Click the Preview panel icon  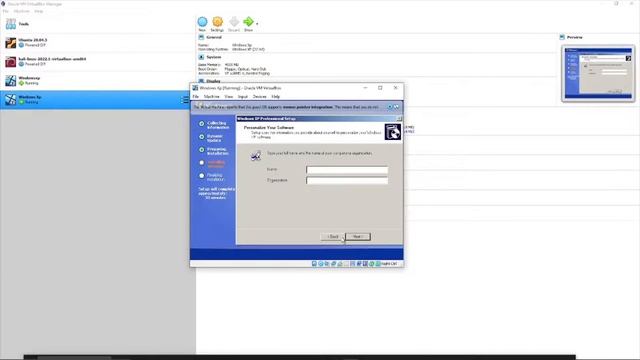(x=562, y=37)
